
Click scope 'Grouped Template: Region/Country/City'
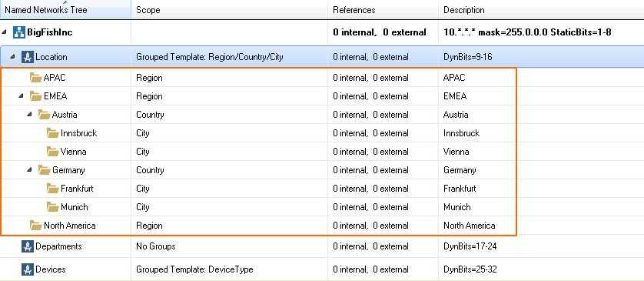[x=210, y=57]
